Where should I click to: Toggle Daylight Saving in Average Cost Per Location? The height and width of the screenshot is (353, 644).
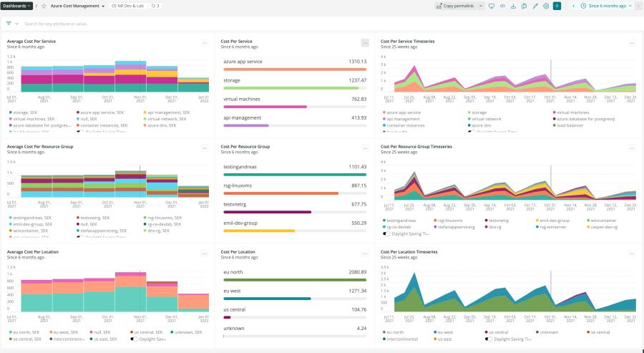coord(134,339)
